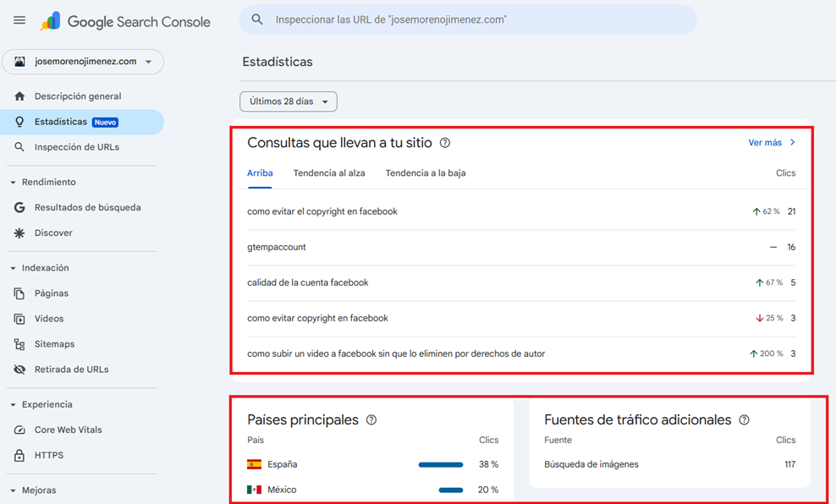Open the josemorenojimenez.com property selector
Screen dimensions: 836x504
tap(83, 62)
